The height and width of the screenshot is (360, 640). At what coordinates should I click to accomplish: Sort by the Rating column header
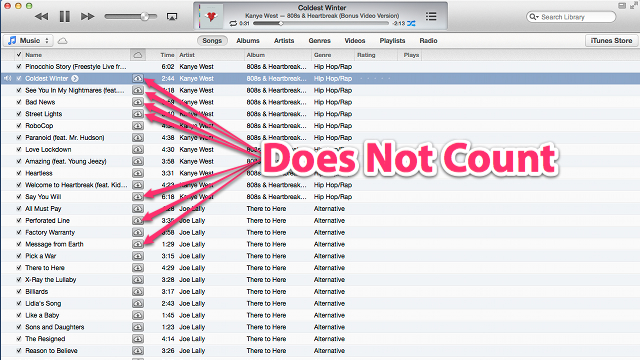tap(376, 55)
